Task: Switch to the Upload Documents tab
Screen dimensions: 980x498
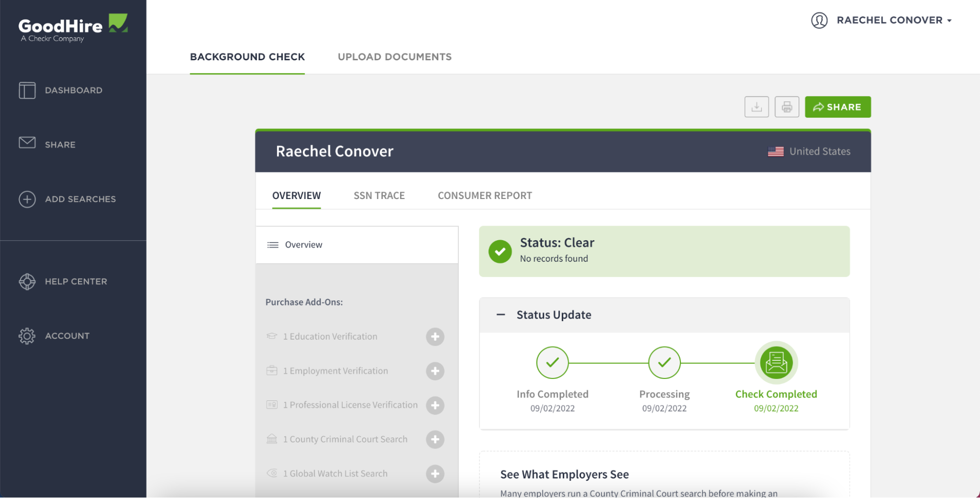Action: coord(394,56)
